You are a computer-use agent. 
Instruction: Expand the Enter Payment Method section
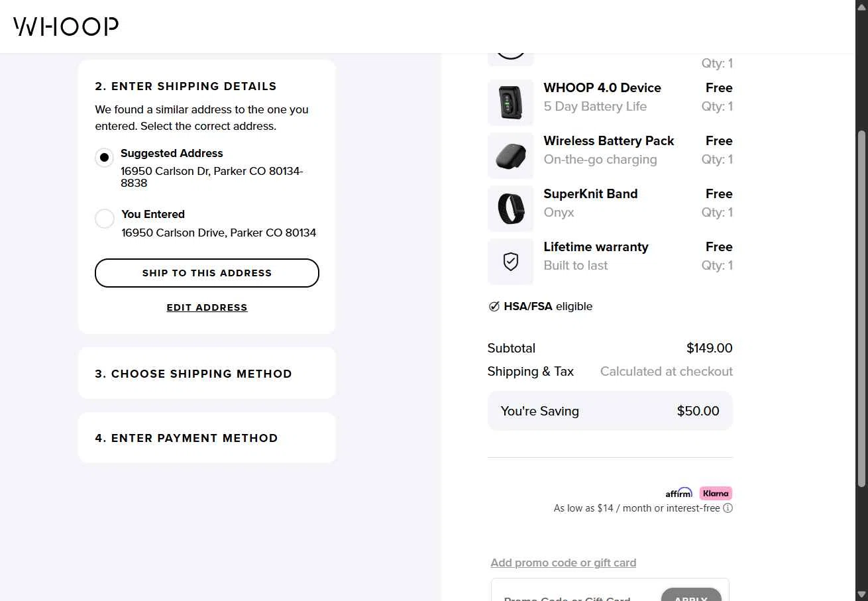[207, 437]
